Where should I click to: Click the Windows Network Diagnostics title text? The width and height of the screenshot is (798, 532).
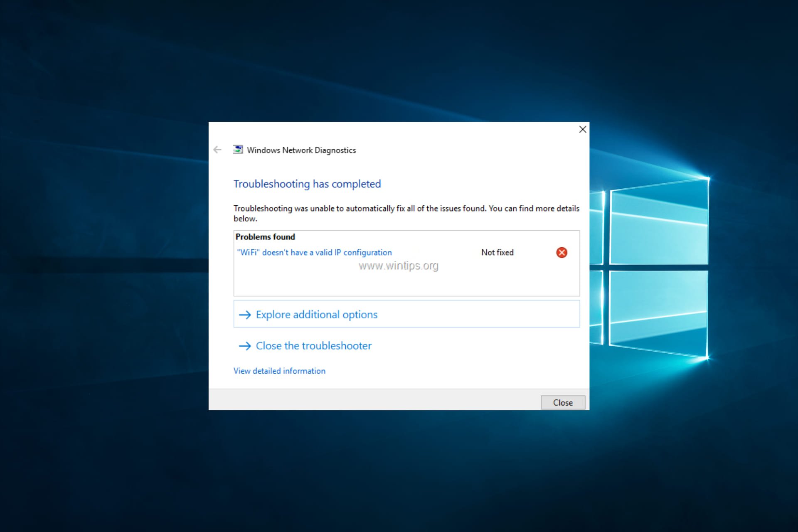[x=301, y=150]
